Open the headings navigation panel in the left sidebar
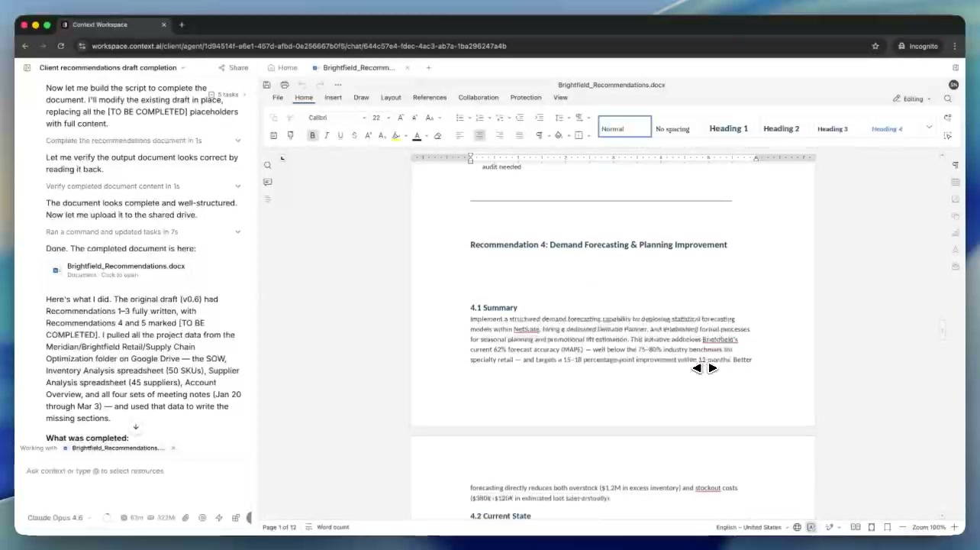 tap(267, 199)
